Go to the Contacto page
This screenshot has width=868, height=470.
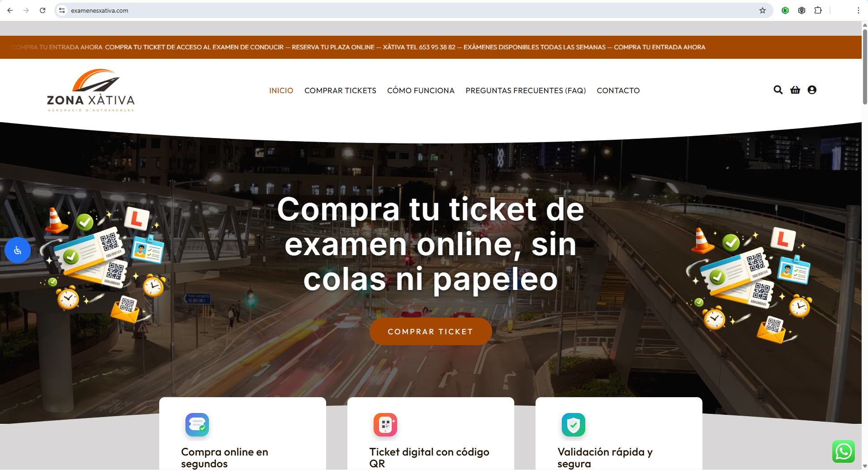pyautogui.click(x=618, y=90)
